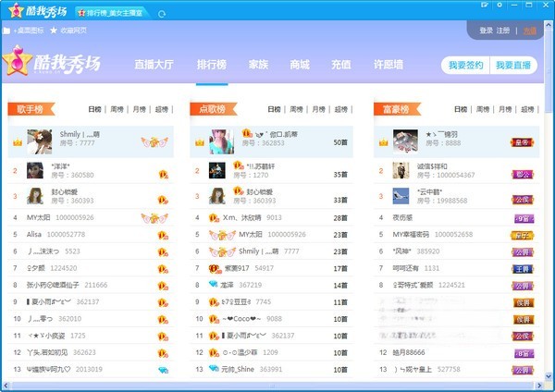Screen dimensions: 555x392
Task: Click the horizontal scrollbar right arrow
Action: coord(539,386)
